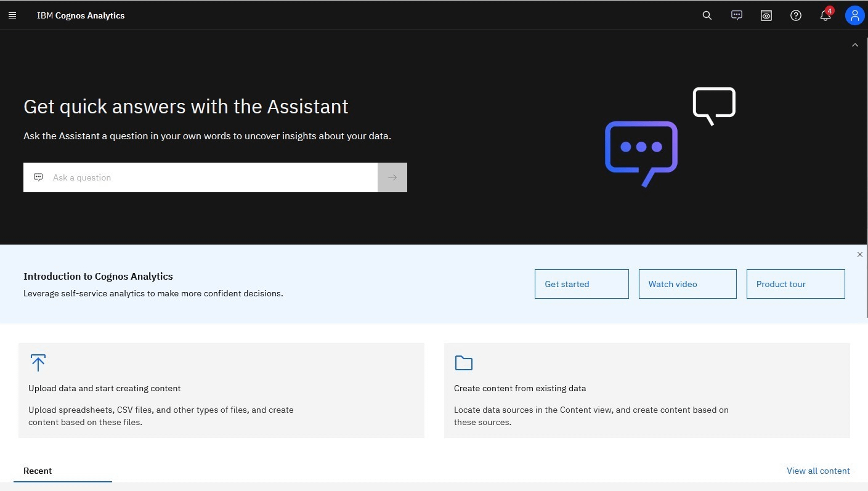868x491 pixels.
Task: Open the hamburger navigation menu
Action: (x=12, y=15)
